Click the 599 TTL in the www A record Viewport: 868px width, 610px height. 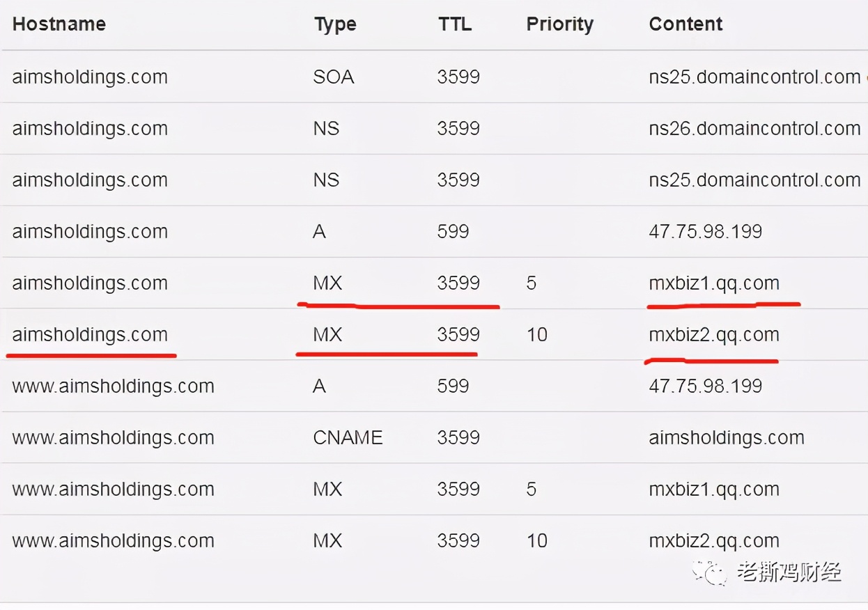coord(454,386)
